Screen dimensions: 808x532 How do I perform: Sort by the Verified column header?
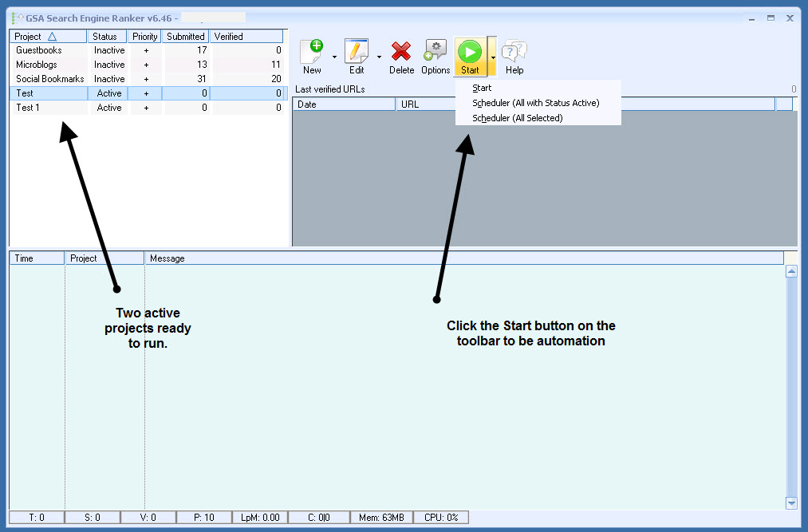click(246, 37)
